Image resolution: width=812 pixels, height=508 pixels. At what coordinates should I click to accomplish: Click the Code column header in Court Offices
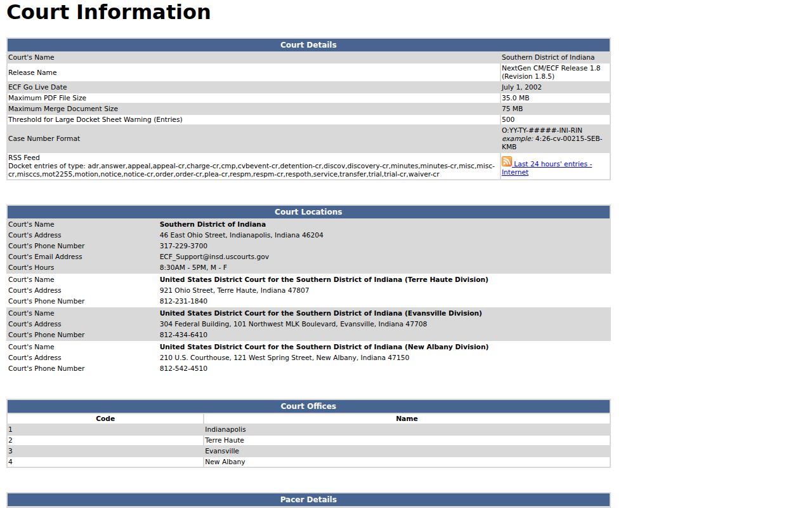point(105,418)
